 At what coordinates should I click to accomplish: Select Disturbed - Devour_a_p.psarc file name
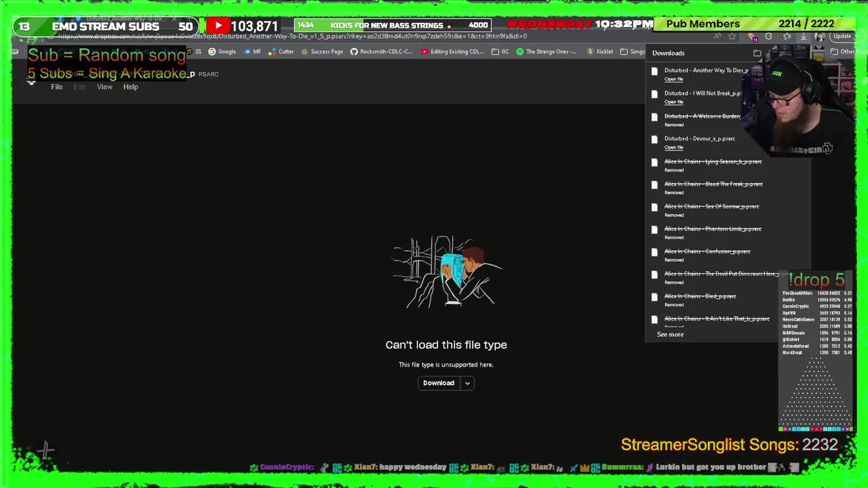[x=700, y=138]
